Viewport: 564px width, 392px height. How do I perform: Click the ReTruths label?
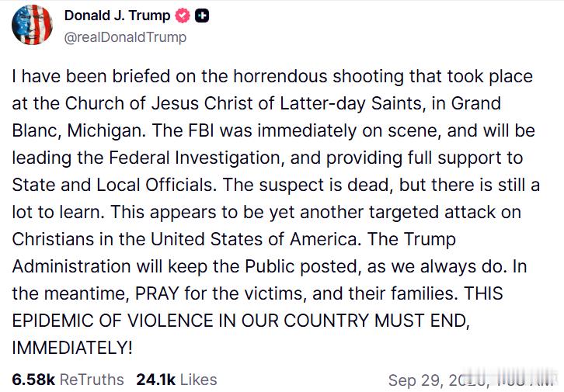coord(92,380)
